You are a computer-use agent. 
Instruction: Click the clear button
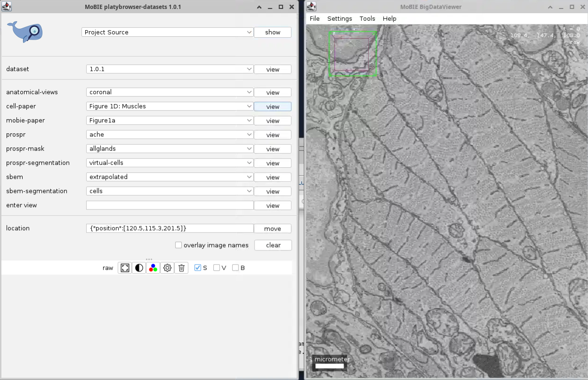tap(273, 245)
